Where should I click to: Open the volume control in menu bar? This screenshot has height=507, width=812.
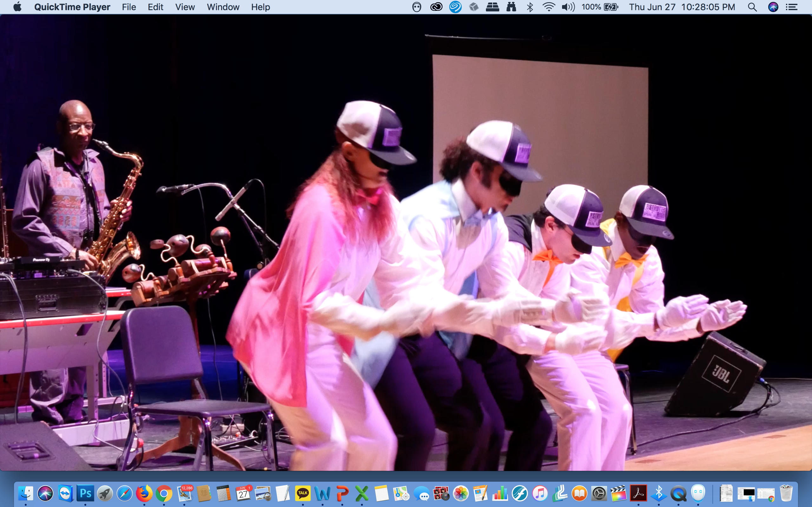568,7
